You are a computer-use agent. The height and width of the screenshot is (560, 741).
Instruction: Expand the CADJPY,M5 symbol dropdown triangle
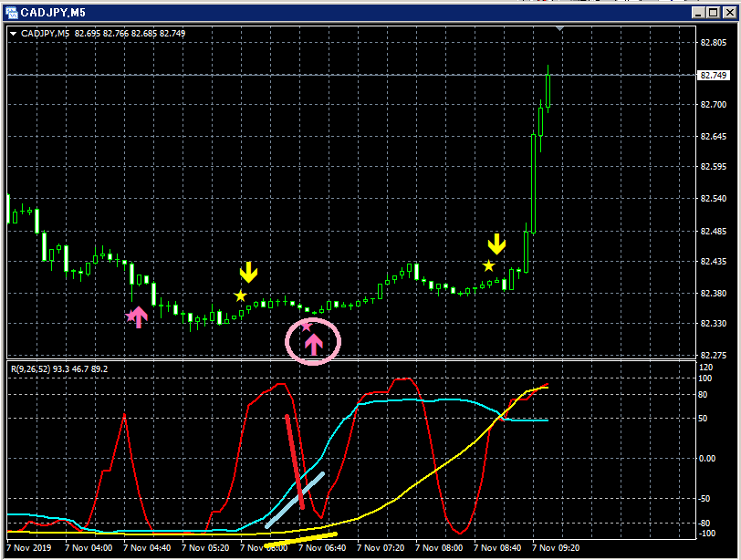tap(13, 34)
